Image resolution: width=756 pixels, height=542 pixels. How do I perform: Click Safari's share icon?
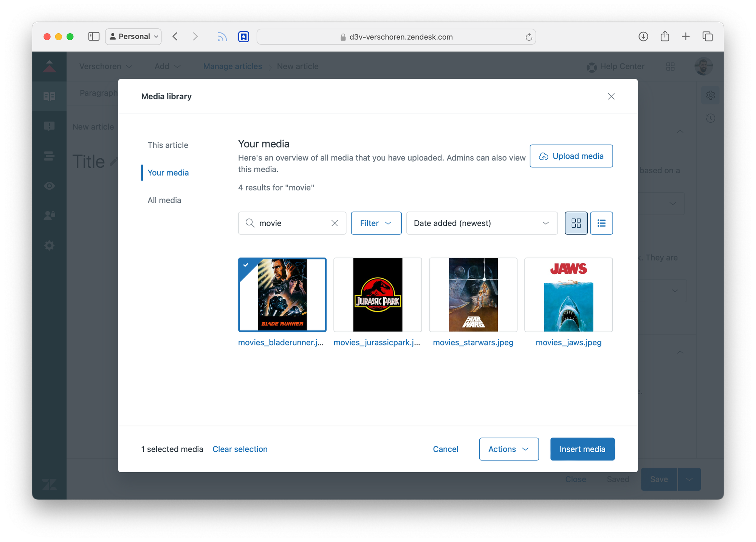(x=665, y=37)
